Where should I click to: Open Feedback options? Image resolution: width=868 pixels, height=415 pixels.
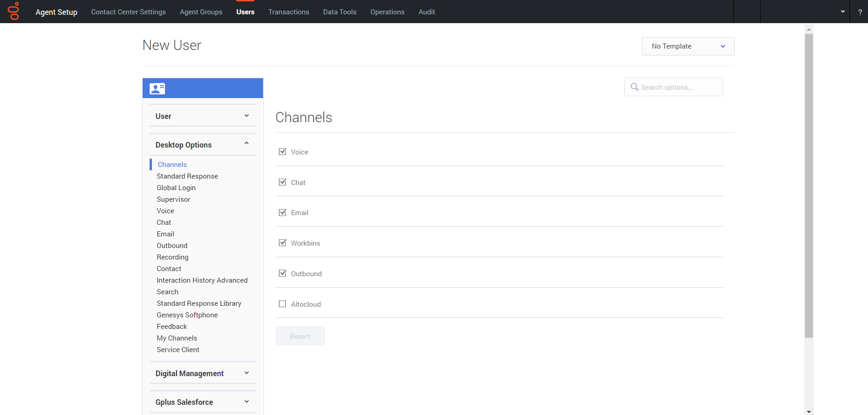(172, 326)
